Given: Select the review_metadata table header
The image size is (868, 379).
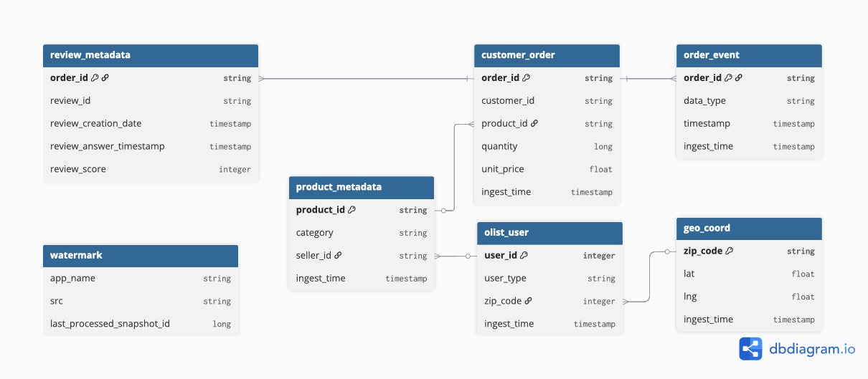Looking at the screenshot, I should tap(151, 55).
